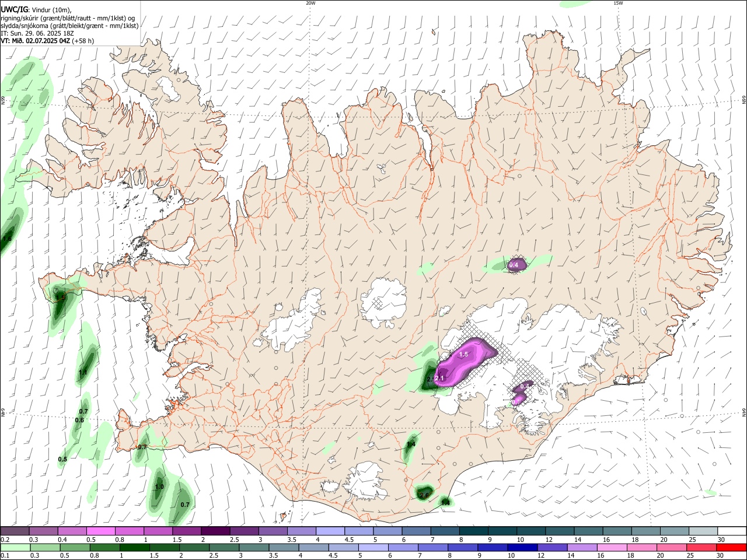Click the "4.5" label in the upper legend row
The image size is (747, 560).
349,540
